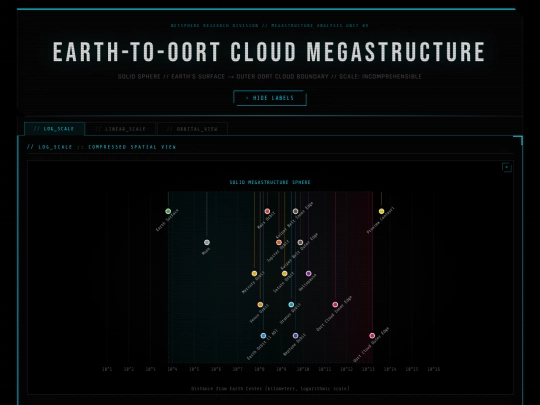Select the indigo Neptune Orbit marker
This screenshot has height=405, width=540.
(295, 335)
